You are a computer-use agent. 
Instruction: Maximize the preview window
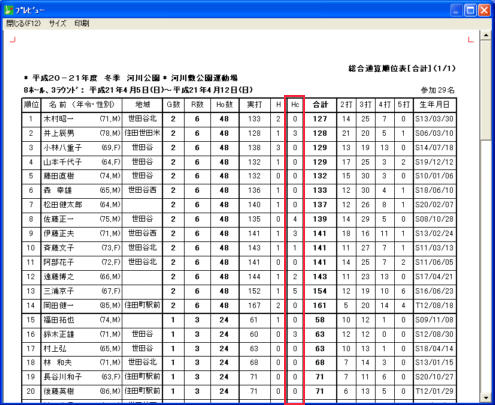(x=470, y=10)
